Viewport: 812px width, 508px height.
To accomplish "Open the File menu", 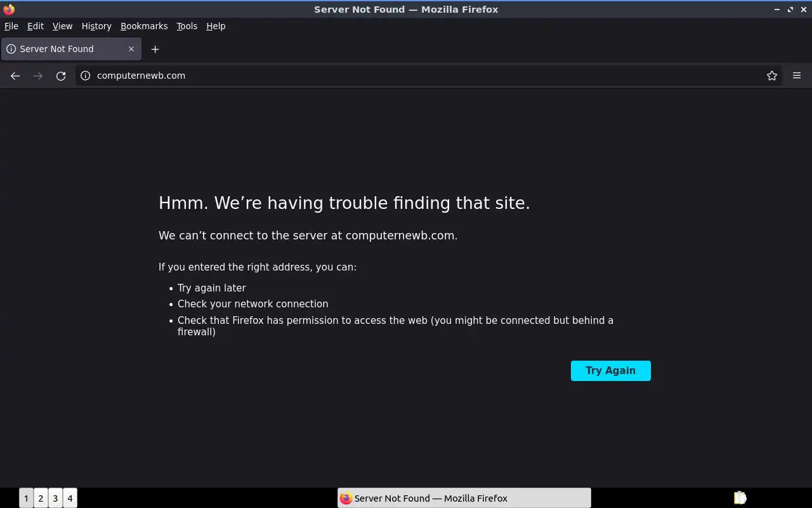I will [x=11, y=26].
